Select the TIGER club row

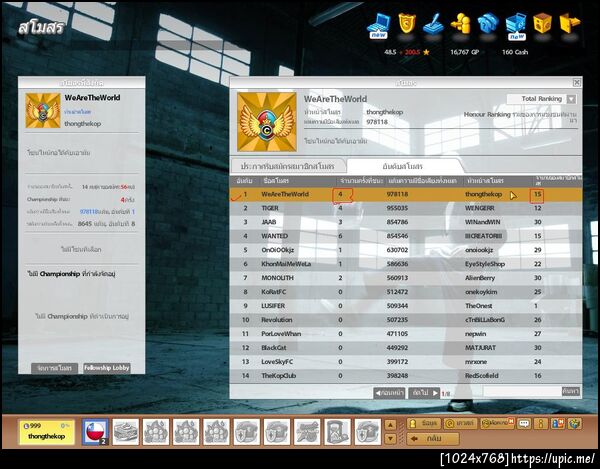[x=406, y=208]
